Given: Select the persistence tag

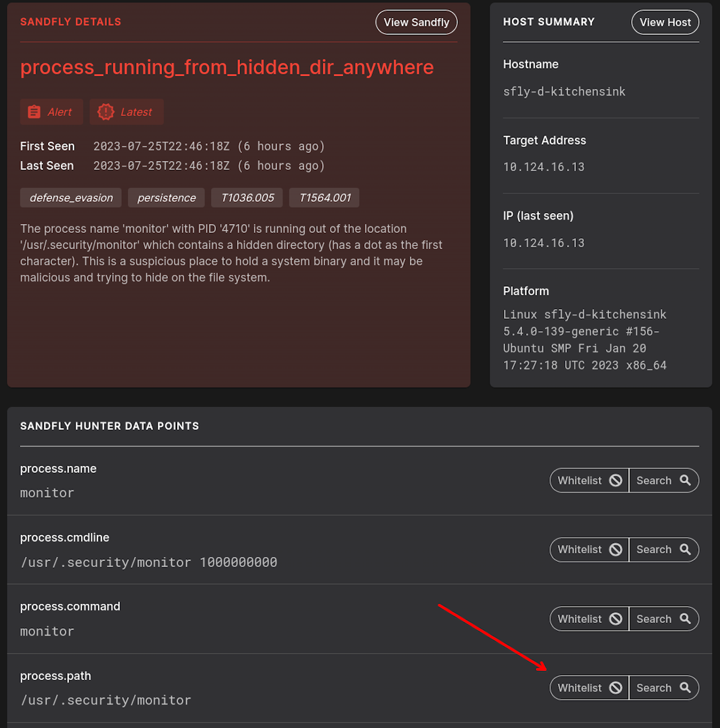Looking at the screenshot, I should [166, 197].
